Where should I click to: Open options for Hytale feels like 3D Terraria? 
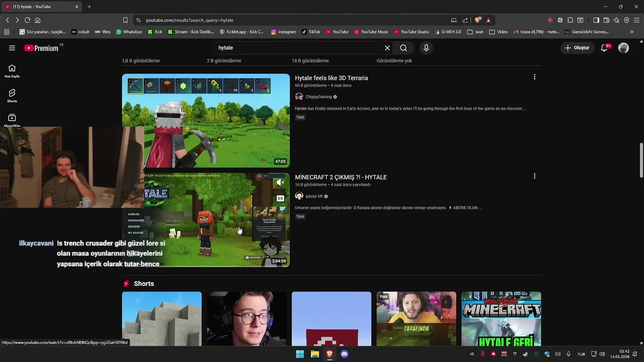pyautogui.click(x=534, y=77)
